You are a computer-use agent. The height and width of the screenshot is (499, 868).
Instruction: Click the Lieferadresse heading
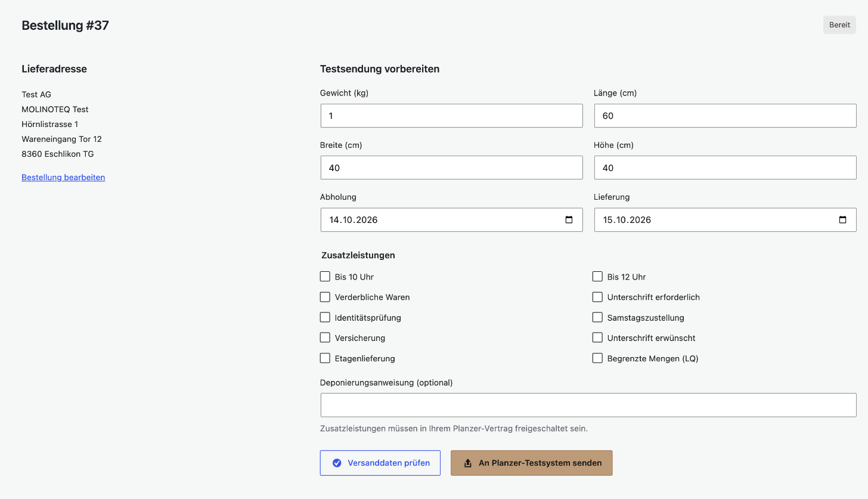pos(54,69)
